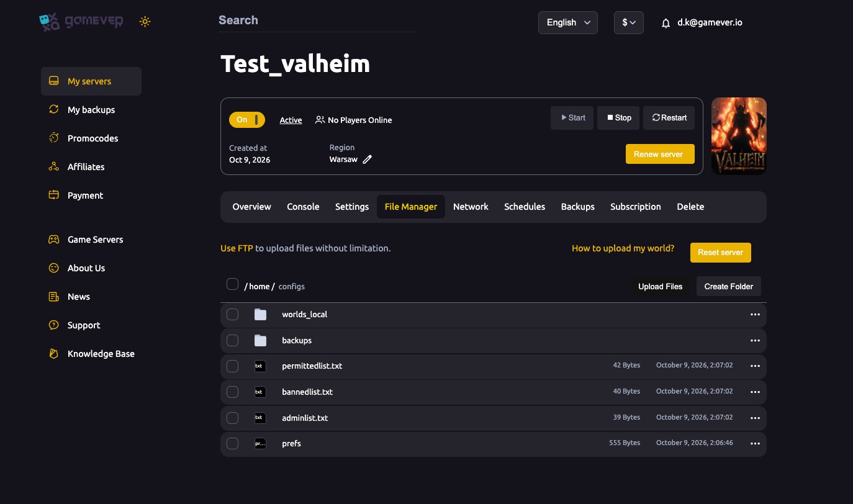Click the Search input field
Viewport: 853px width, 504px height.
coord(318,20)
